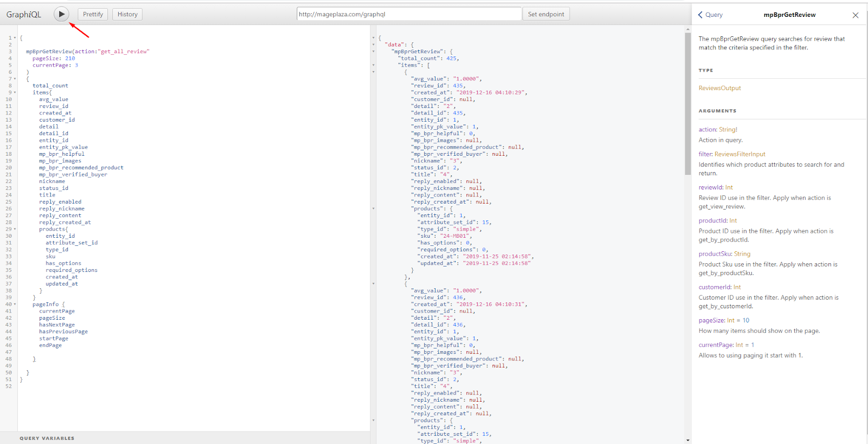Collapse the "items" array in results
The height and width of the screenshot is (444, 868).
click(x=373, y=65)
